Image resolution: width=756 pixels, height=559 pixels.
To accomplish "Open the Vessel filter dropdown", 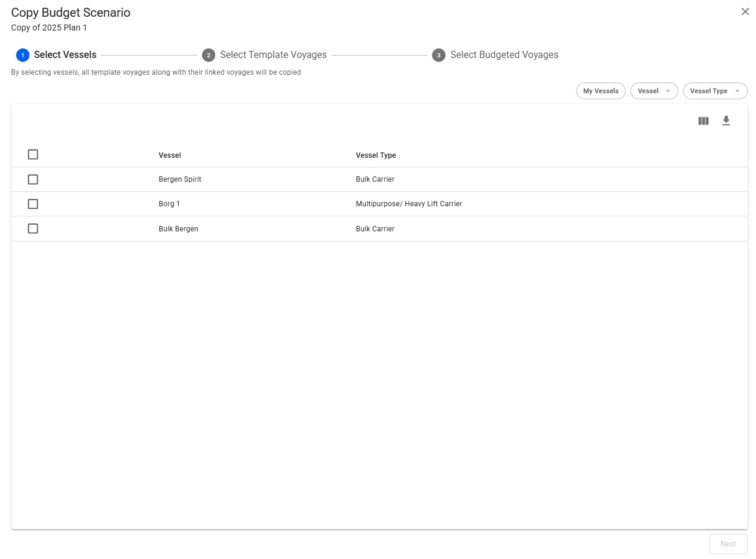I will click(x=654, y=91).
